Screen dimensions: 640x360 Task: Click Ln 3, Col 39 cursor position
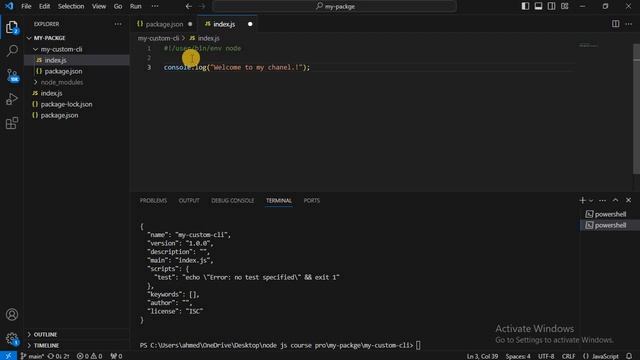pos(482,356)
